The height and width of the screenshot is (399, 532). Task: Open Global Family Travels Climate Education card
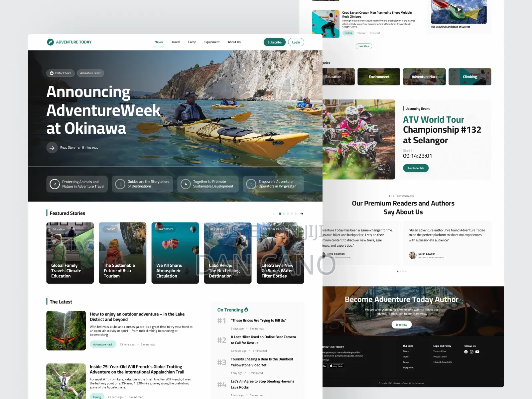70,253
